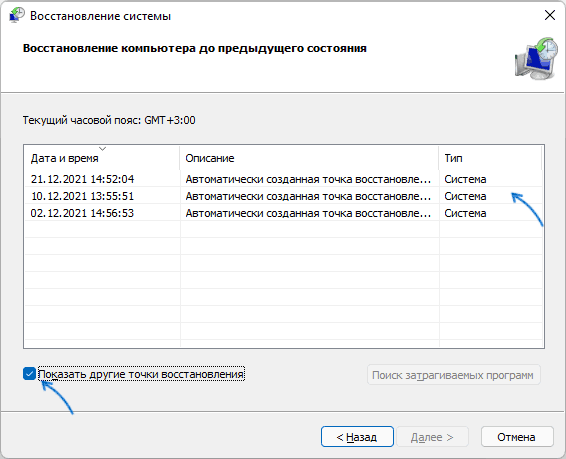566x459 pixels.
Task: Click description of the 10.12.2021 restore point
Action: 308,196
